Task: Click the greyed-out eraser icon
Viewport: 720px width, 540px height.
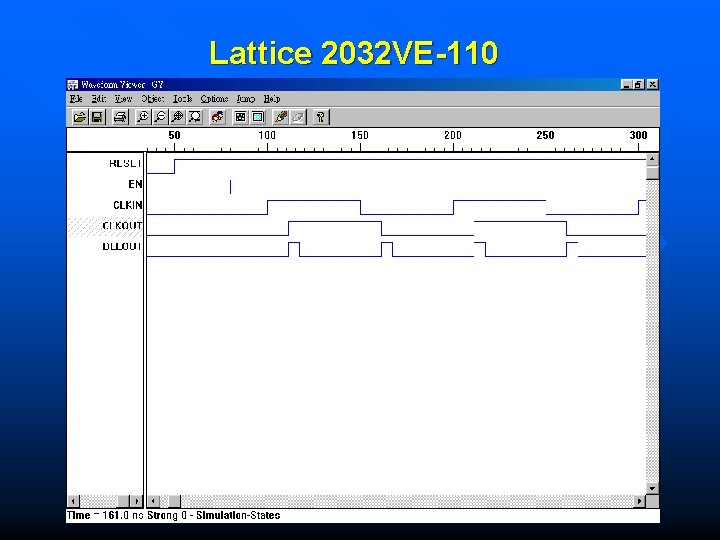Action: (x=298, y=117)
